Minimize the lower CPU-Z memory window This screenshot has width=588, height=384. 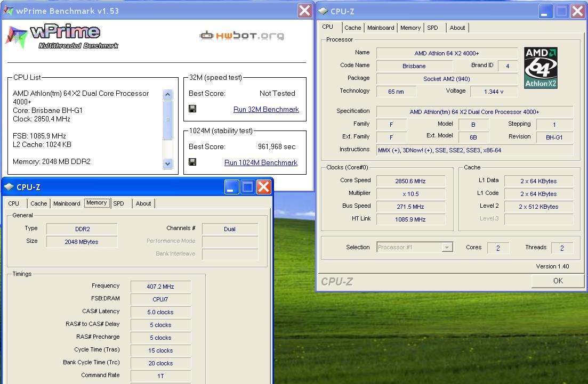point(231,186)
